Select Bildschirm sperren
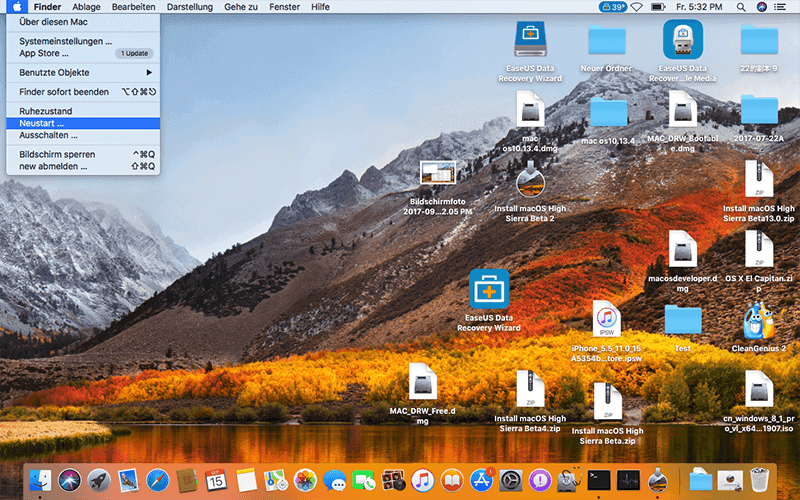The image size is (800, 500). (x=83, y=154)
